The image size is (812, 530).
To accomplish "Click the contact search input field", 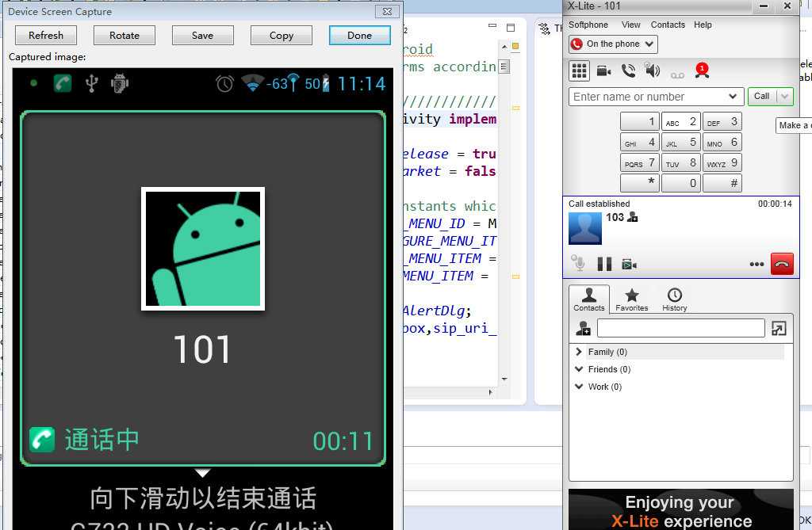I will pos(680,328).
